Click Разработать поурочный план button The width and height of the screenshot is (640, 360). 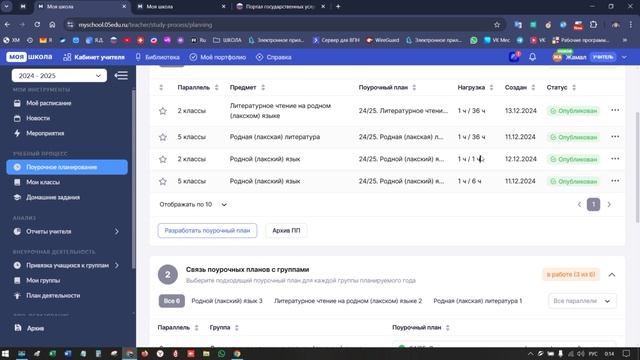207,231
